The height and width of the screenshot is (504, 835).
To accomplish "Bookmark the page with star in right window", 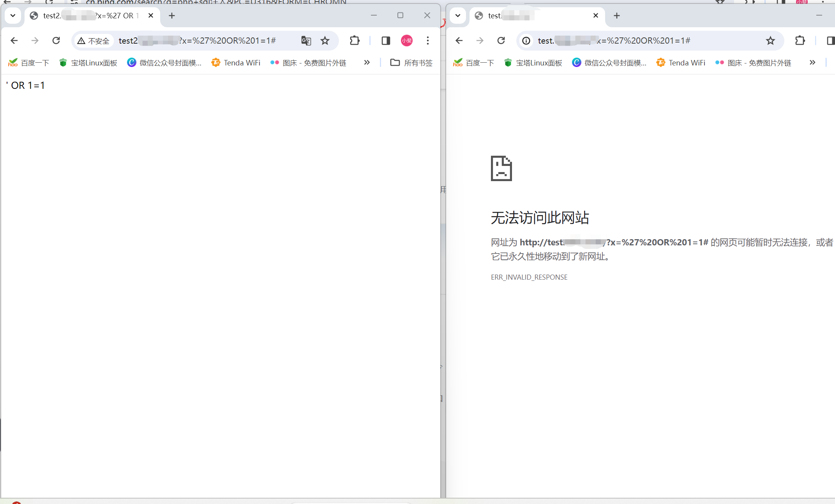I will click(x=770, y=41).
